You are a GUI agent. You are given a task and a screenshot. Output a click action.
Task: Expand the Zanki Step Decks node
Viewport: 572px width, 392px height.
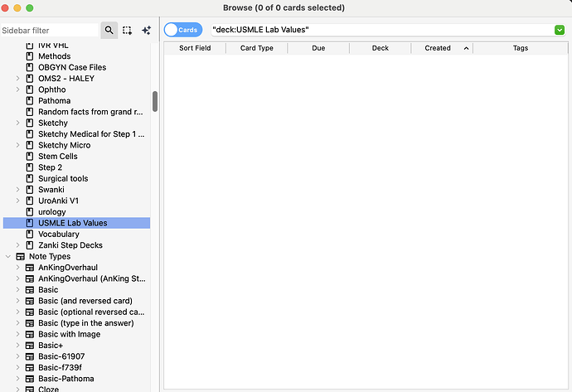pyautogui.click(x=18, y=245)
